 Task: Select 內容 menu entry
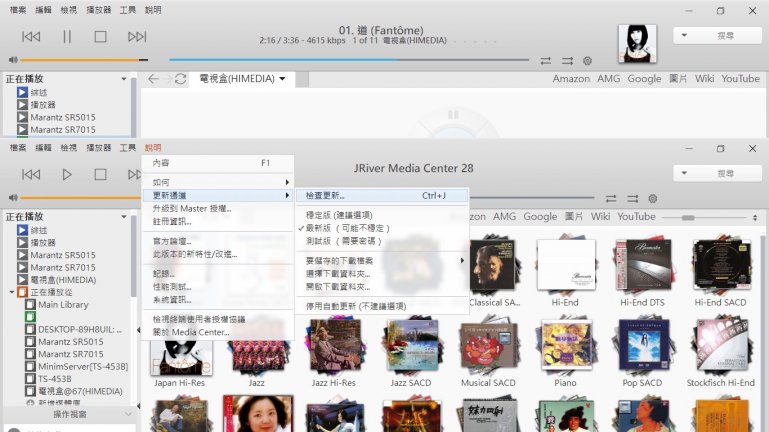[x=218, y=163]
